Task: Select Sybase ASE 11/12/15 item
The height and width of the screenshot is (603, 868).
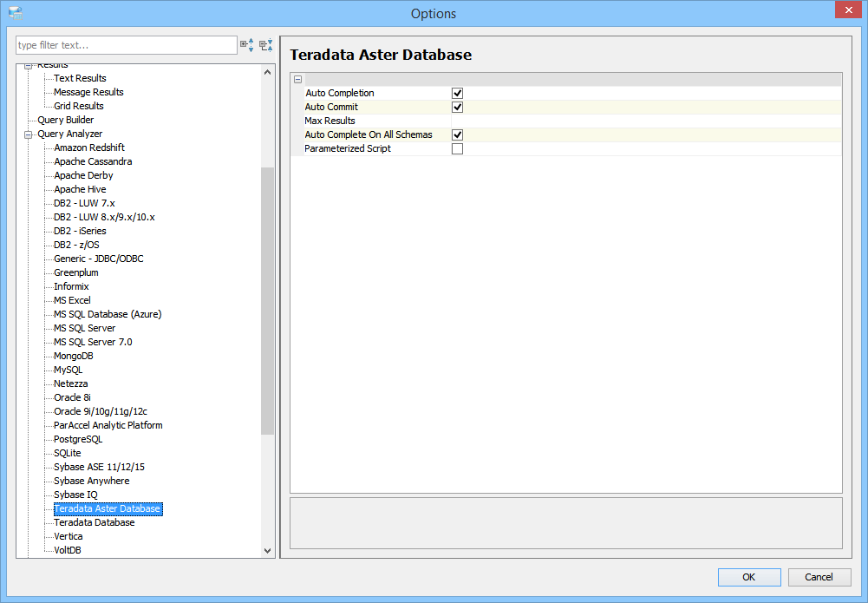Action: tap(99, 466)
